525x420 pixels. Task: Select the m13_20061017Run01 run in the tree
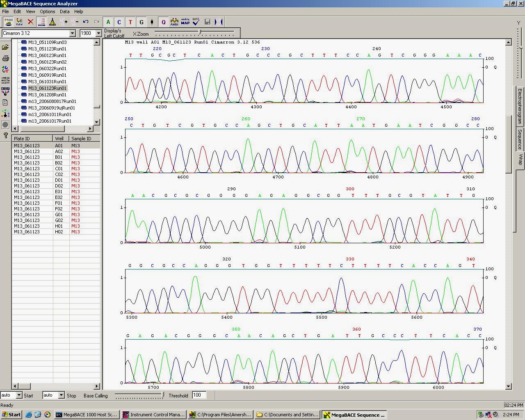[x=50, y=121]
